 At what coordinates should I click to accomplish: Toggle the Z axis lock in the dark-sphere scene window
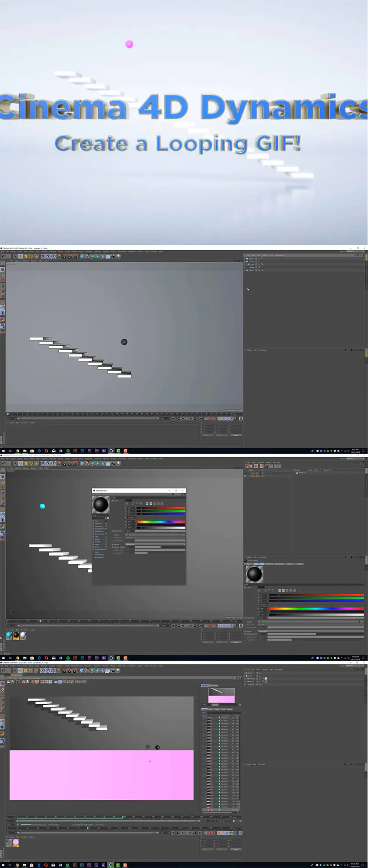(54, 256)
